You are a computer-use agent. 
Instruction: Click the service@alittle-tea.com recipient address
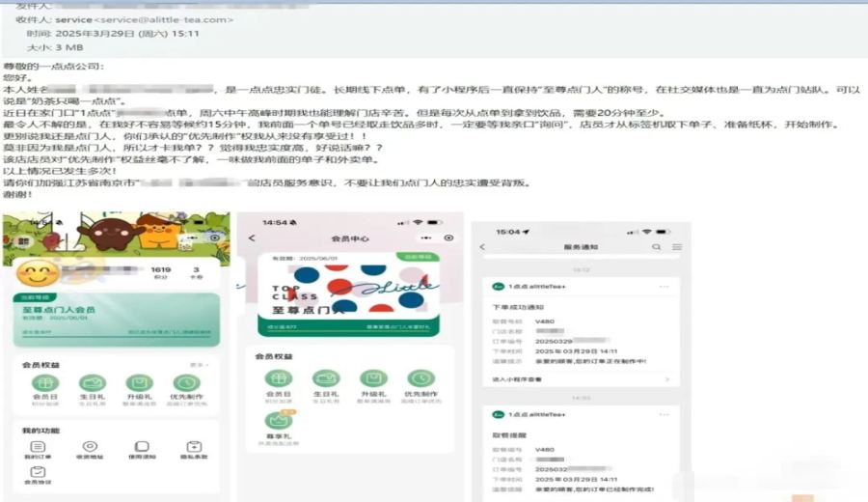coord(164,20)
